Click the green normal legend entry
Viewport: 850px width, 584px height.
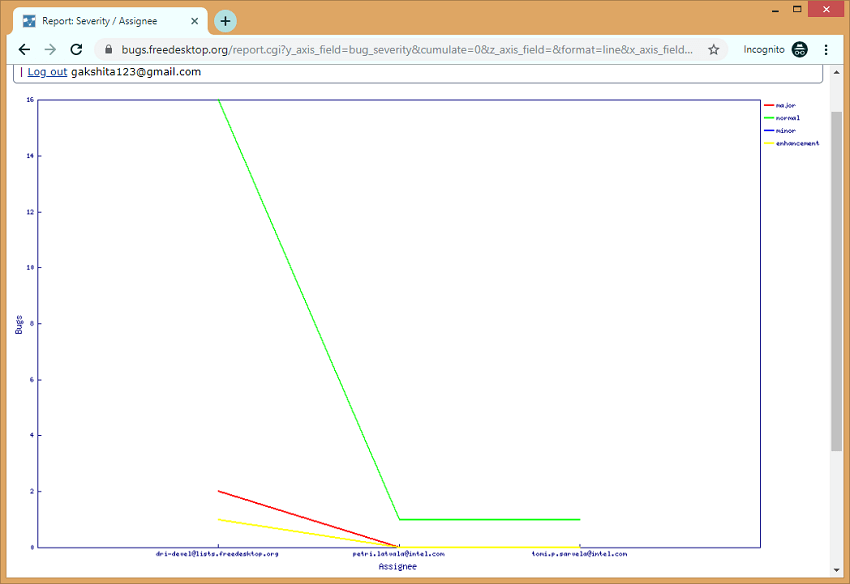coord(787,118)
